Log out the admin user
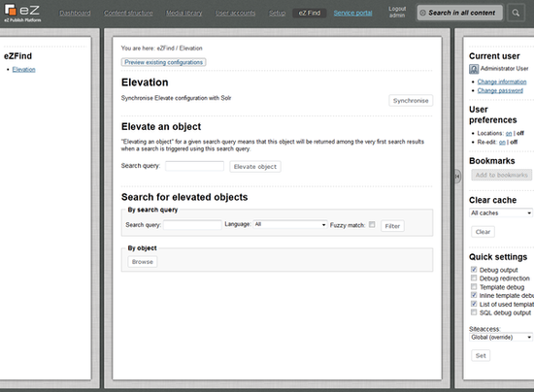Image resolution: width=534 pixels, height=392 pixels. [397, 12]
